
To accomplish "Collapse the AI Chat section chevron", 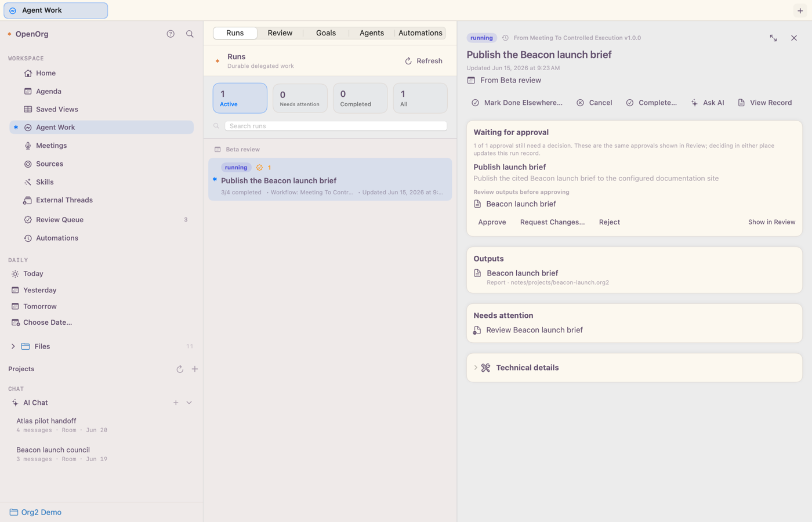I will tap(189, 403).
